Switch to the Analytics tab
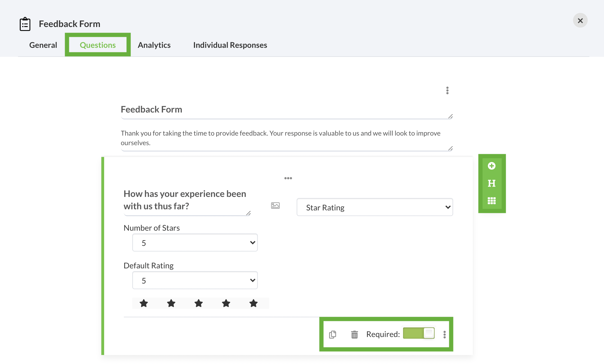Image resolution: width=604 pixels, height=364 pixels. (x=154, y=45)
